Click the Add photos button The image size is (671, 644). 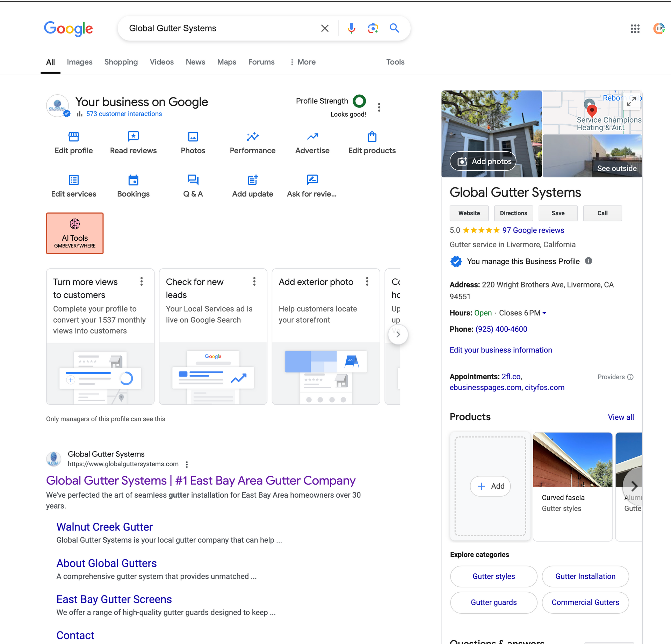pos(483,161)
